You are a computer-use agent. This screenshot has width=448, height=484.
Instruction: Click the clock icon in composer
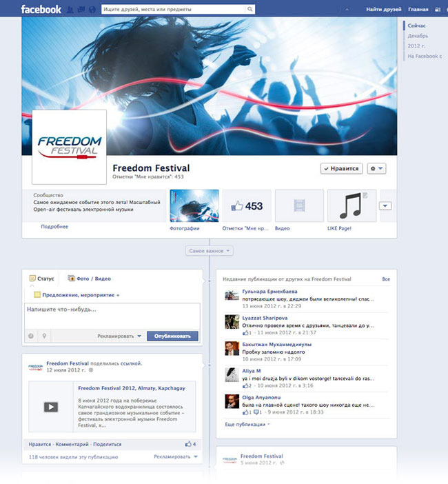[x=31, y=336]
